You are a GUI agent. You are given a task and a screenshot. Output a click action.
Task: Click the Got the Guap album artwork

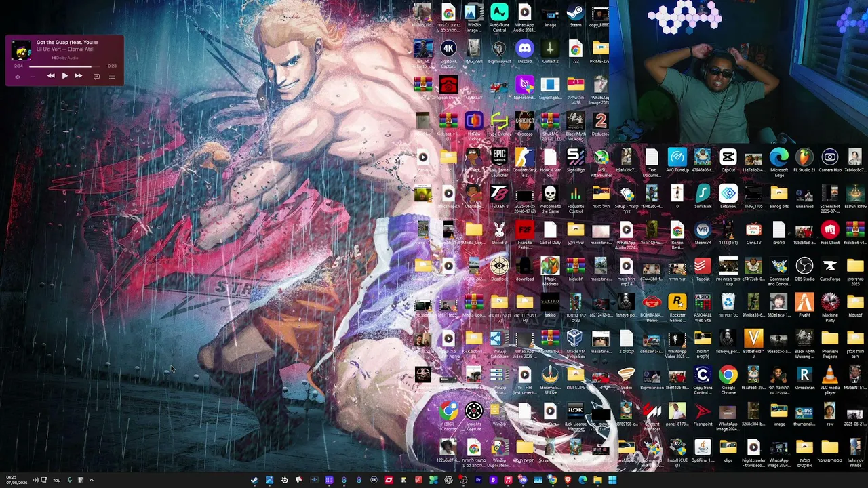[22, 50]
